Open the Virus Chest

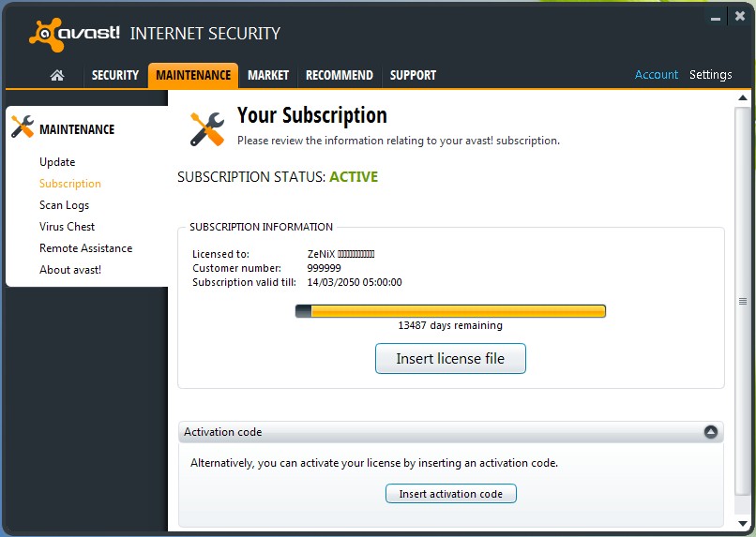coord(67,227)
